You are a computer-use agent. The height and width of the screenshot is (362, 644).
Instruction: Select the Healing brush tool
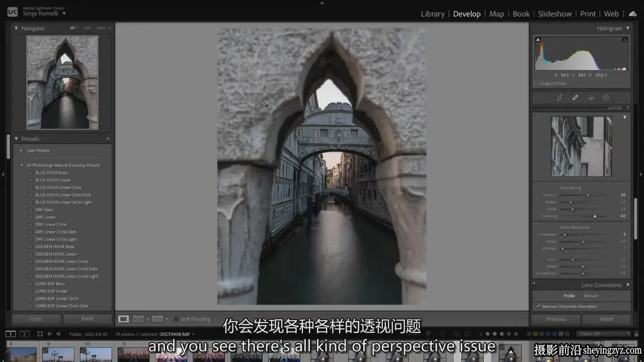(x=575, y=98)
